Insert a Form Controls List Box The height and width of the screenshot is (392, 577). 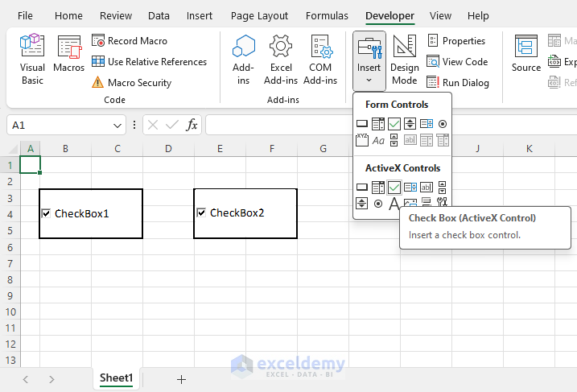tap(427, 124)
